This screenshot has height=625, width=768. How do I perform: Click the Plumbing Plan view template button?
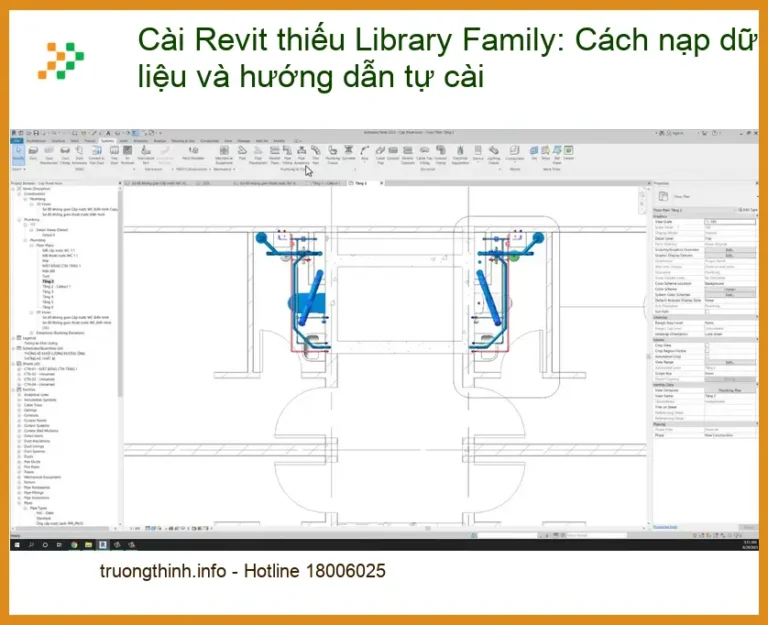(x=729, y=390)
